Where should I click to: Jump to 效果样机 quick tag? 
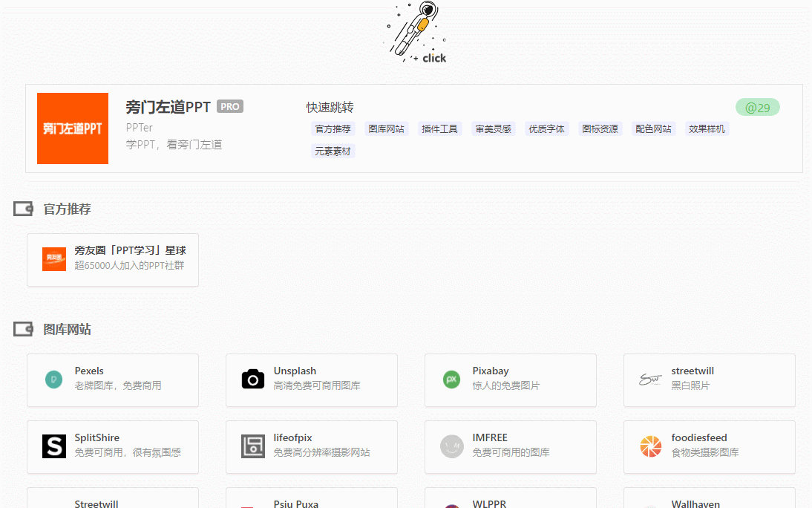707,129
